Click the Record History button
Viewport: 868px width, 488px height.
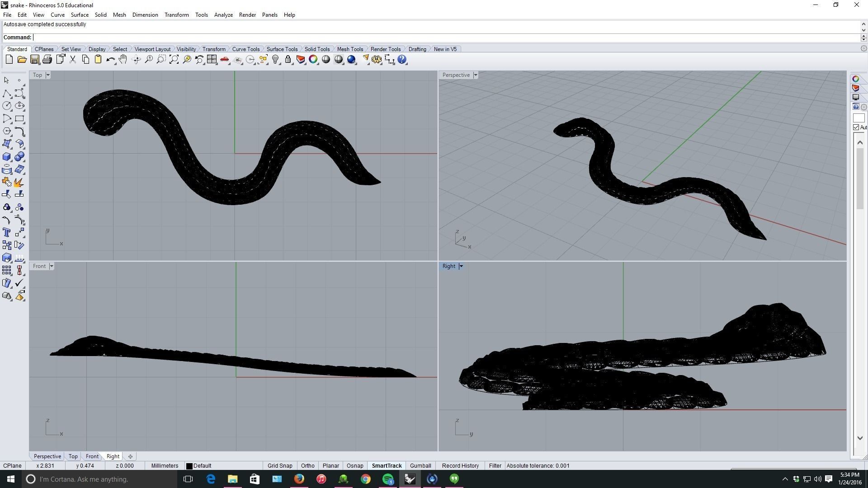460,466
